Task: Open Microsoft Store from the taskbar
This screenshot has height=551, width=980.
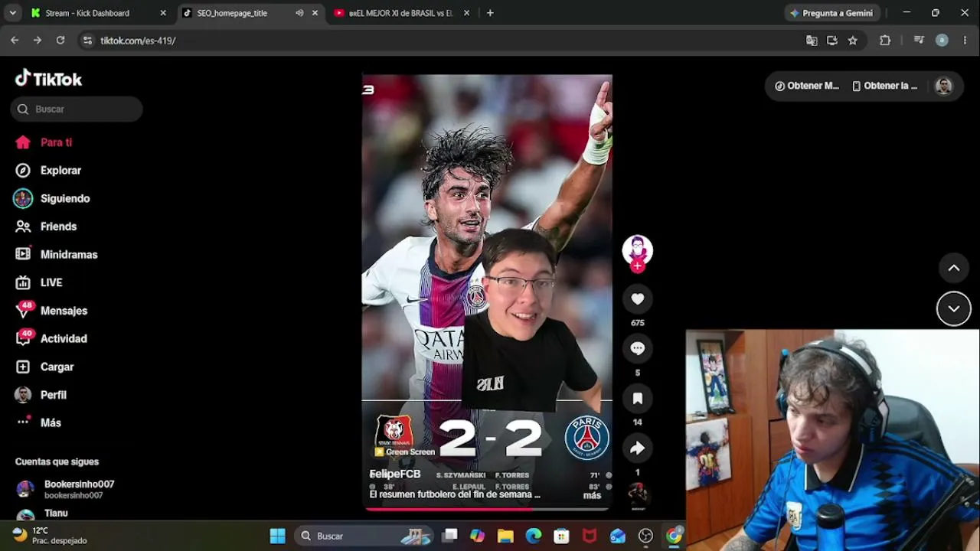Action: click(561, 536)
